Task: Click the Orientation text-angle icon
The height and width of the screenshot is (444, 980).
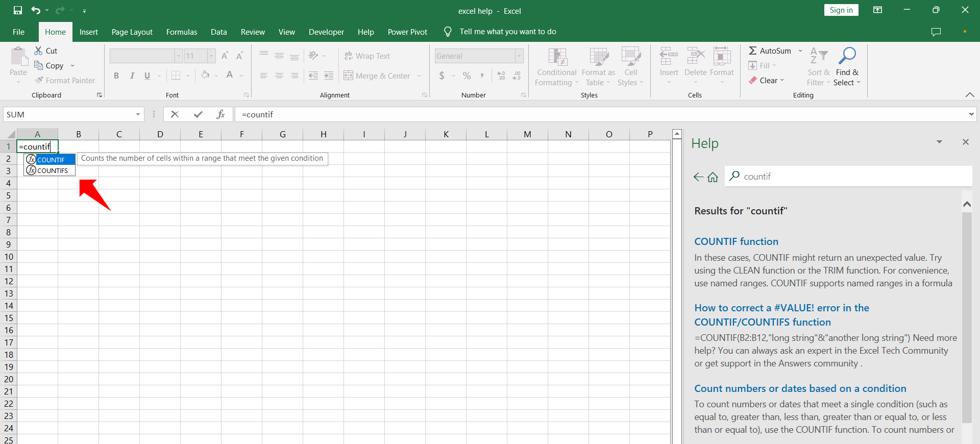Action: [x=313, y=56]
